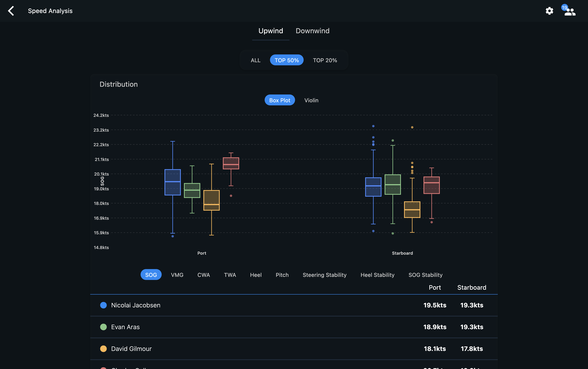Select the ALL data filter

click(255, 60)
